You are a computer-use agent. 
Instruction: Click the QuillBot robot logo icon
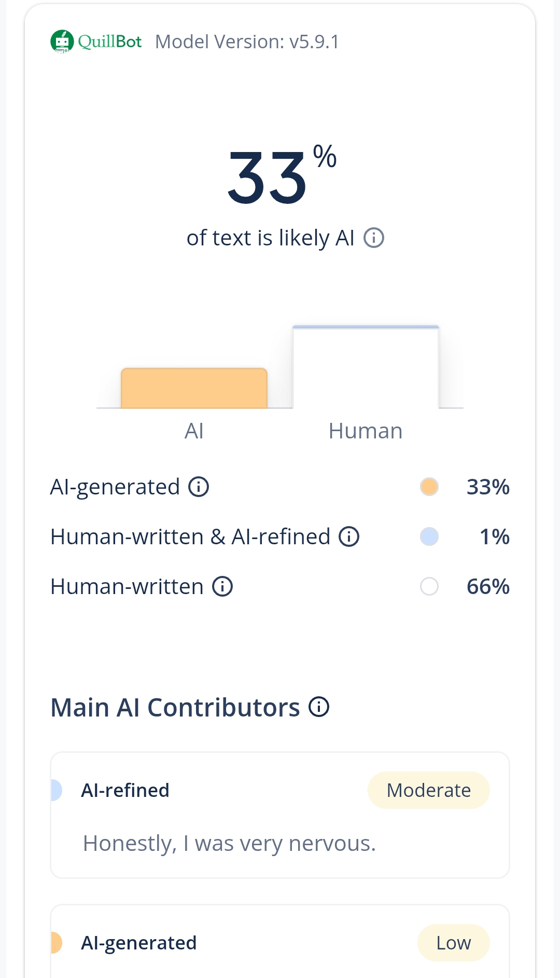[62, 42]
